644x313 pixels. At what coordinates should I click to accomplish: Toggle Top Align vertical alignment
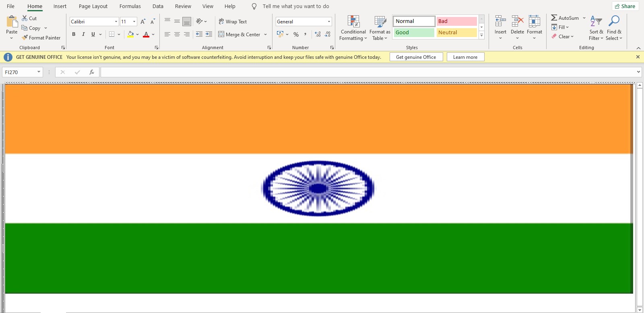click(167, 21)
